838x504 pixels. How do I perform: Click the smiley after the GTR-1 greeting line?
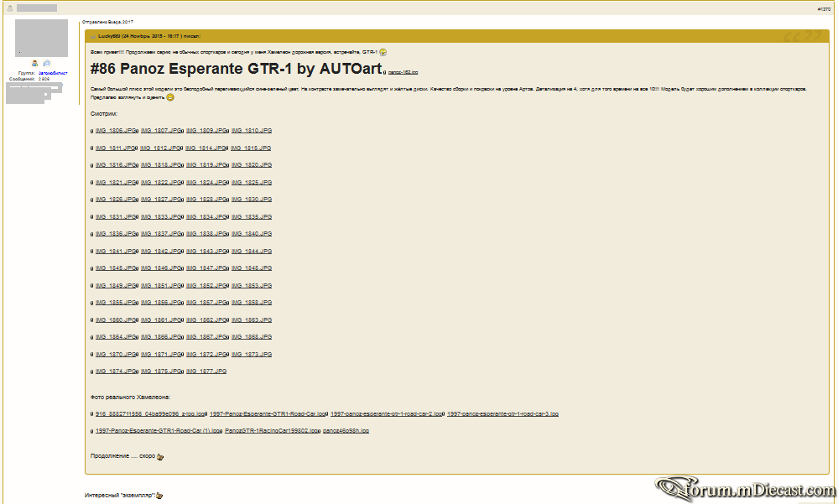(x=383, y=52)
